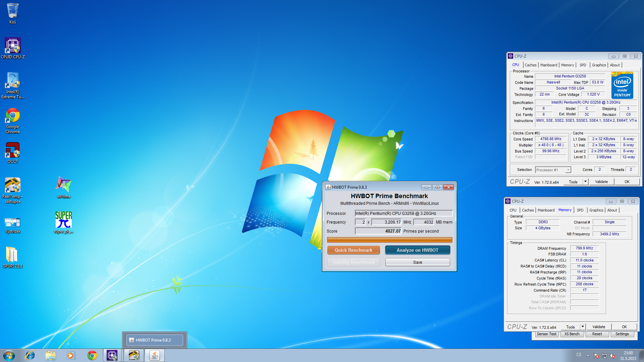Viewport: 644px width, 362px height.
Task: Switch to SPD tab in lower CPU-Z window
Action: [x=580, y=210]
